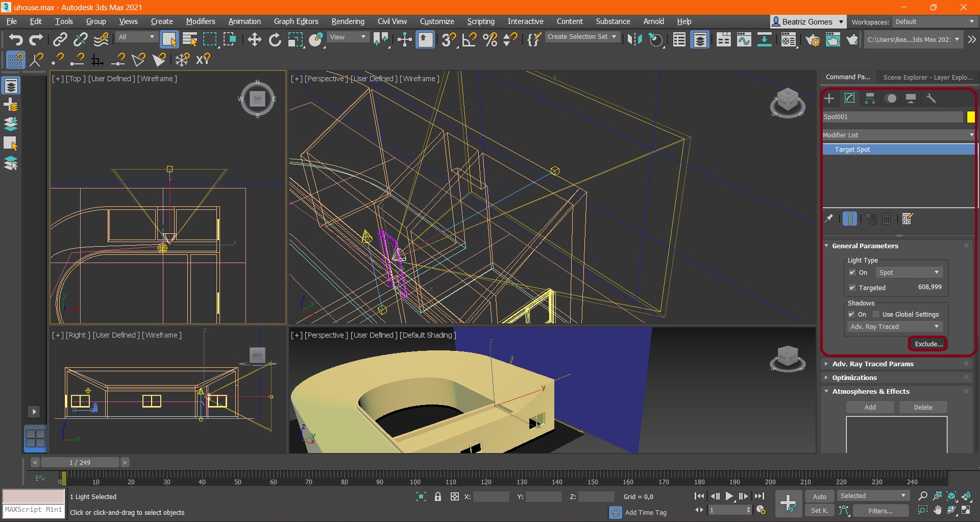Click Configure Modifier Sets icon
The height and width of the screenshot is (522, 980).
pos(907,219)
